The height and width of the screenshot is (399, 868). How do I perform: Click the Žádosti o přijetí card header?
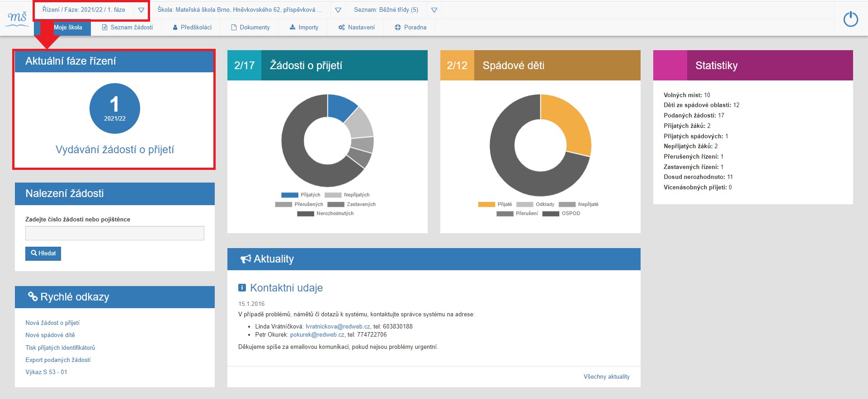(x=327, y=66)
